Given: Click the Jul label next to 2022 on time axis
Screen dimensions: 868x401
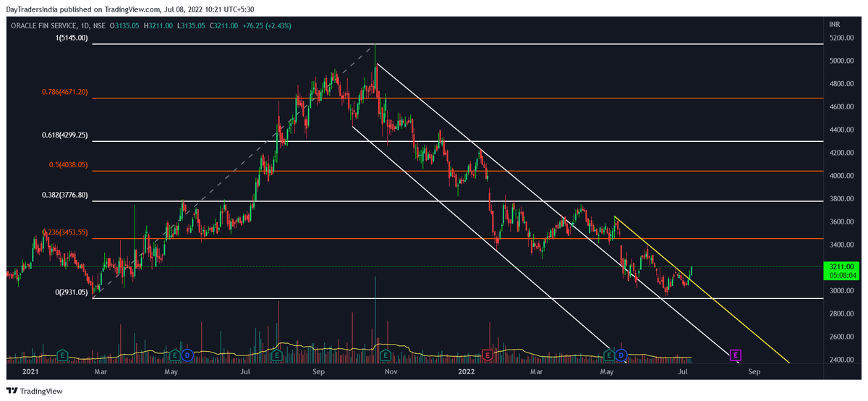Looking at the screenshot, I should 682,372.
